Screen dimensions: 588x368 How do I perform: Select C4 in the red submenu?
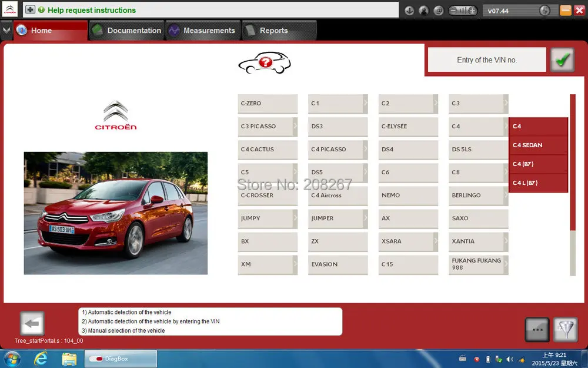[x=538, y=126]
